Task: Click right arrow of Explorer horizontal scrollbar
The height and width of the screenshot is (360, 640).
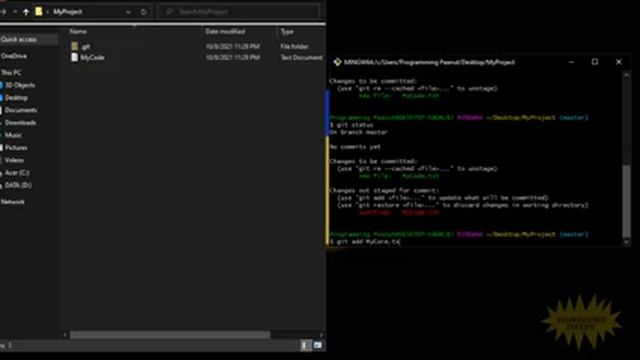Action: [x=322, y=335]
